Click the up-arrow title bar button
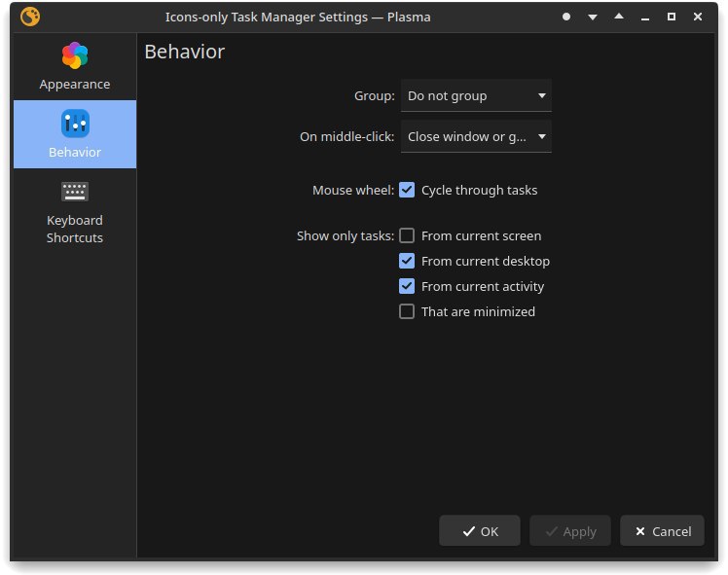 pos(619,17)
